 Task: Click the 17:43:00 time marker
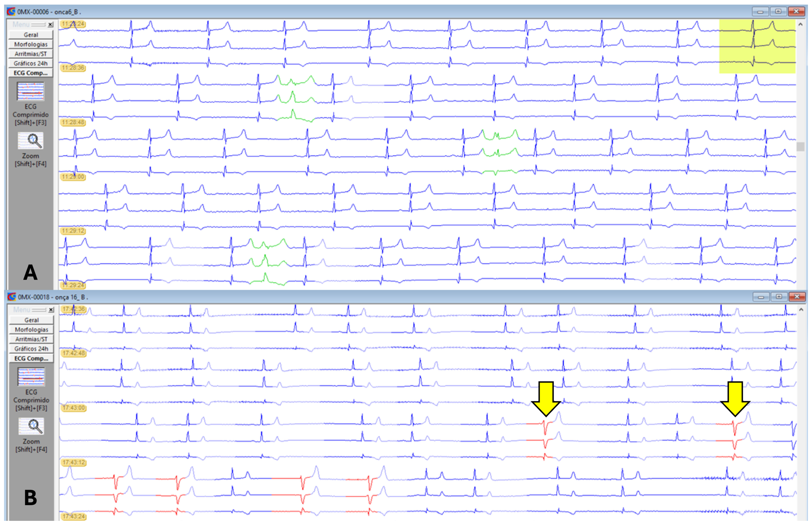(x=74, y=408)
